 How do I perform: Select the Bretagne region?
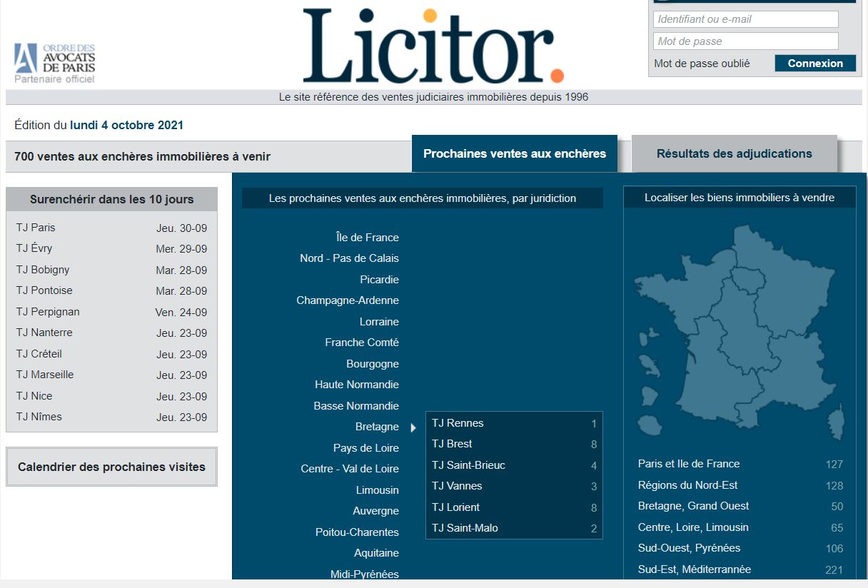[377, 427]
